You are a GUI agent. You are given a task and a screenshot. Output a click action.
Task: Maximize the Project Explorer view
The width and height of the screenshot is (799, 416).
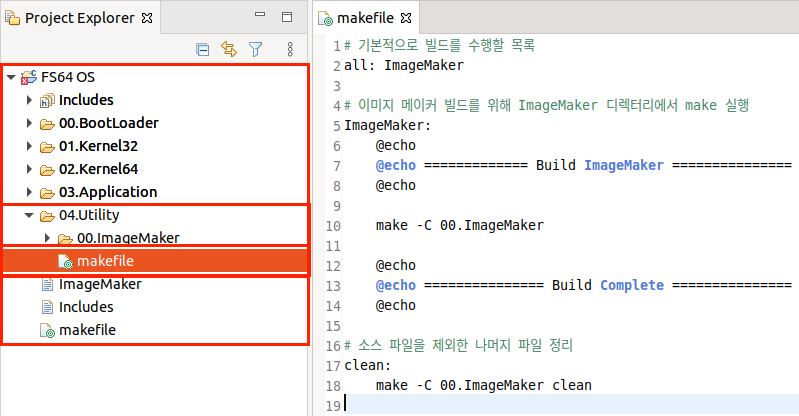point(287,17)
